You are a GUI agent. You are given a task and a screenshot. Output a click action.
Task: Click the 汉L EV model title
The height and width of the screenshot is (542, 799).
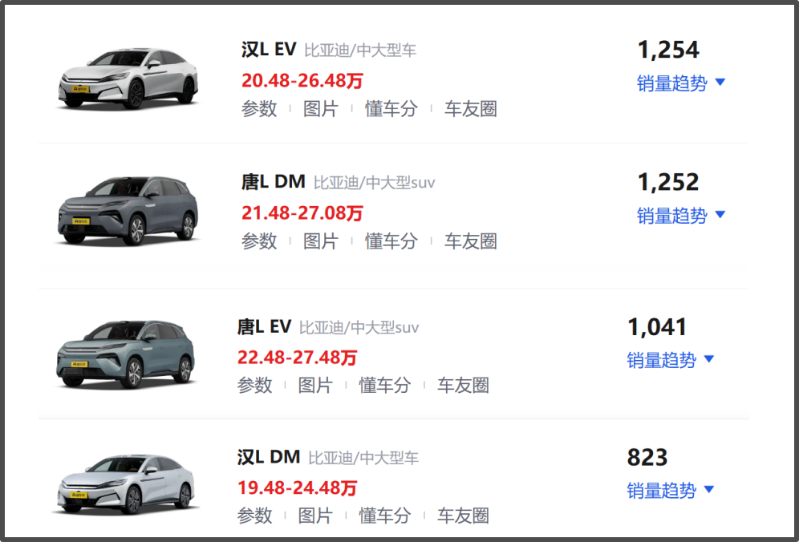(x=269, y=49)
